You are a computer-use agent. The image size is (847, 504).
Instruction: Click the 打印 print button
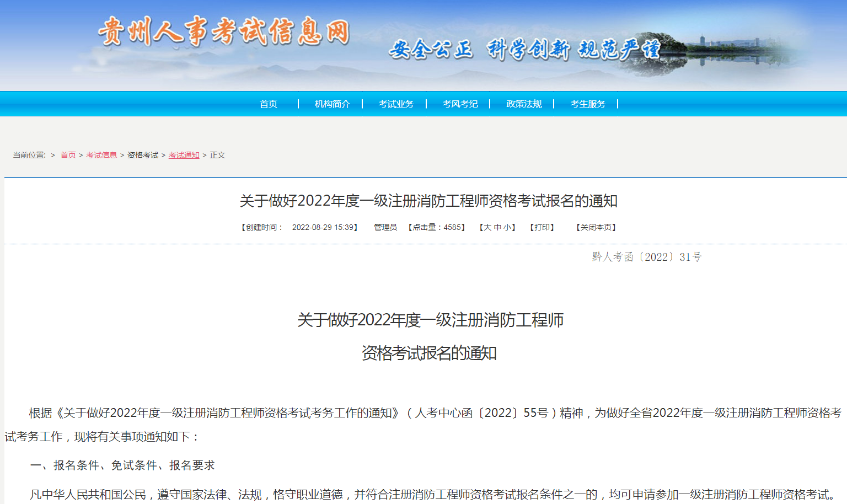[542, 227]
